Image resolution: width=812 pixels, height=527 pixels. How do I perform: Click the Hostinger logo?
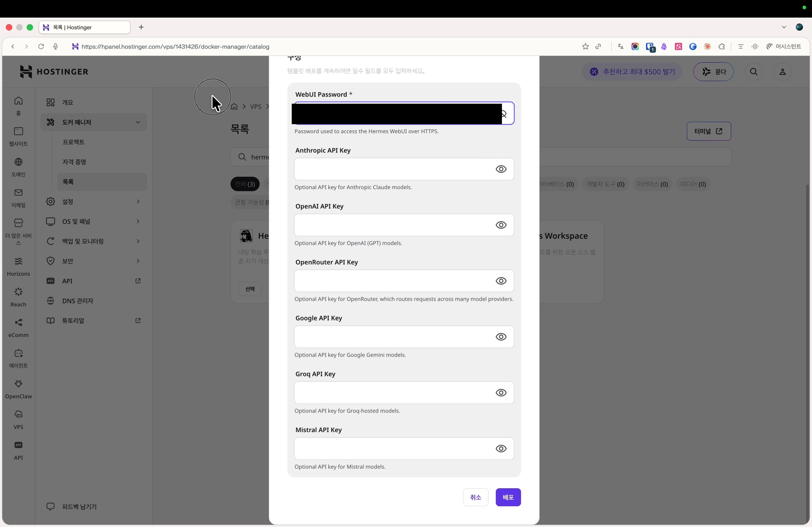54,71
